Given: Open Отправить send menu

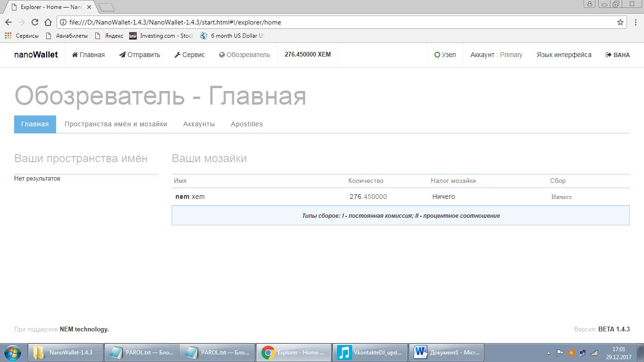Looking at the screenshot, I should pyautogui.click(x=140, y=55).
